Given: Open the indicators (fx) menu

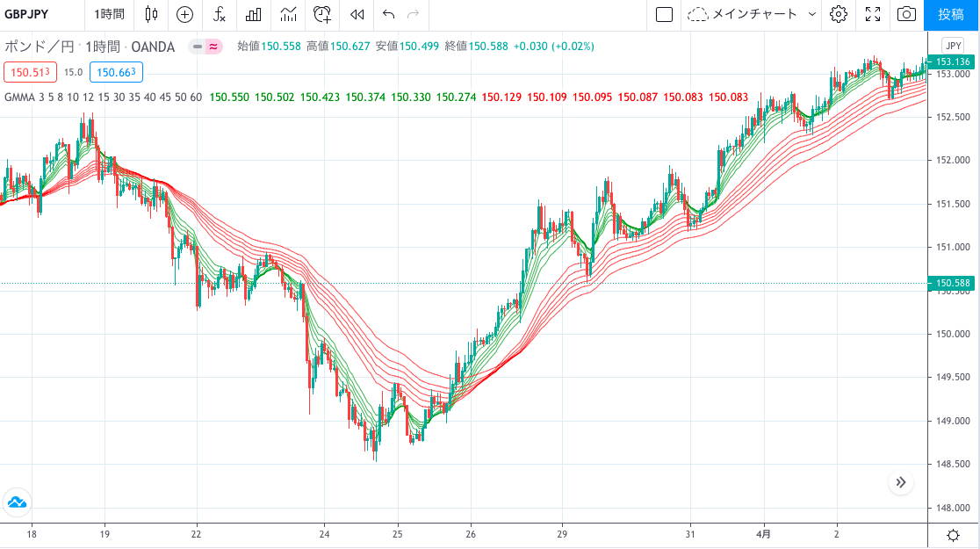Looking at the screenshot, I should [x=220, y=14].
